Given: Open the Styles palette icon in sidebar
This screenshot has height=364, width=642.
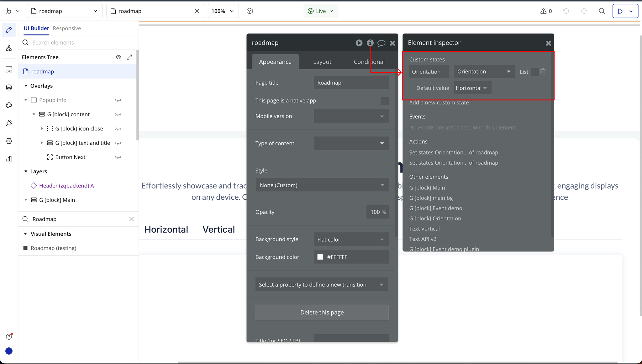Looking at the screenshot, I should 9,105.
